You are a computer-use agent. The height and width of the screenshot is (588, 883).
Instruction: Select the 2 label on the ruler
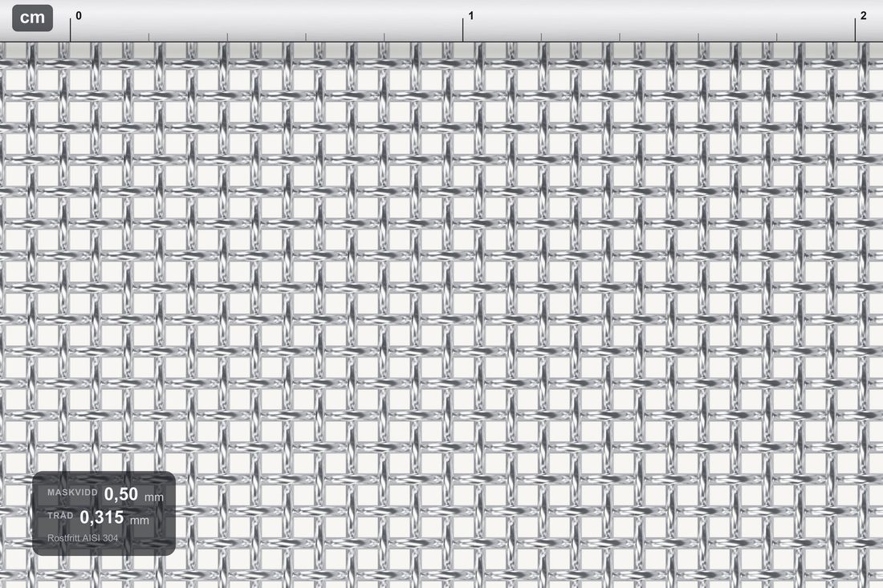coord(863,16)
